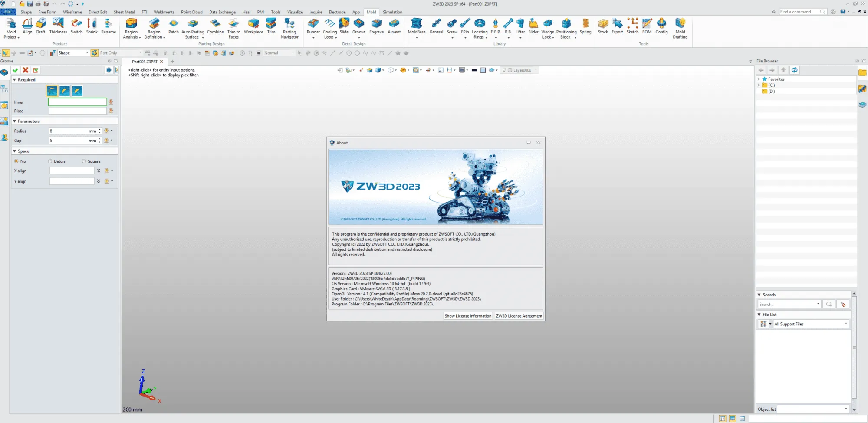The height and width of the screenshot is (423, 868).
Task: Switch to the Simulation ribbon tab
Action: tap(392, 12)
